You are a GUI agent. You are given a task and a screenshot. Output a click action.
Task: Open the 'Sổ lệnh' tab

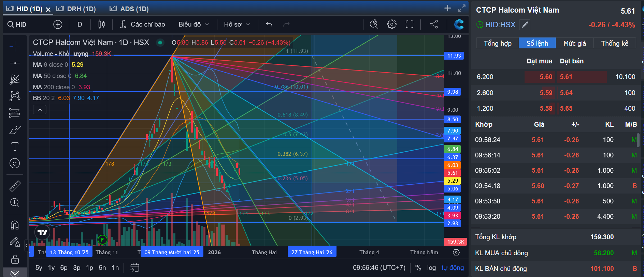point(537,43)
